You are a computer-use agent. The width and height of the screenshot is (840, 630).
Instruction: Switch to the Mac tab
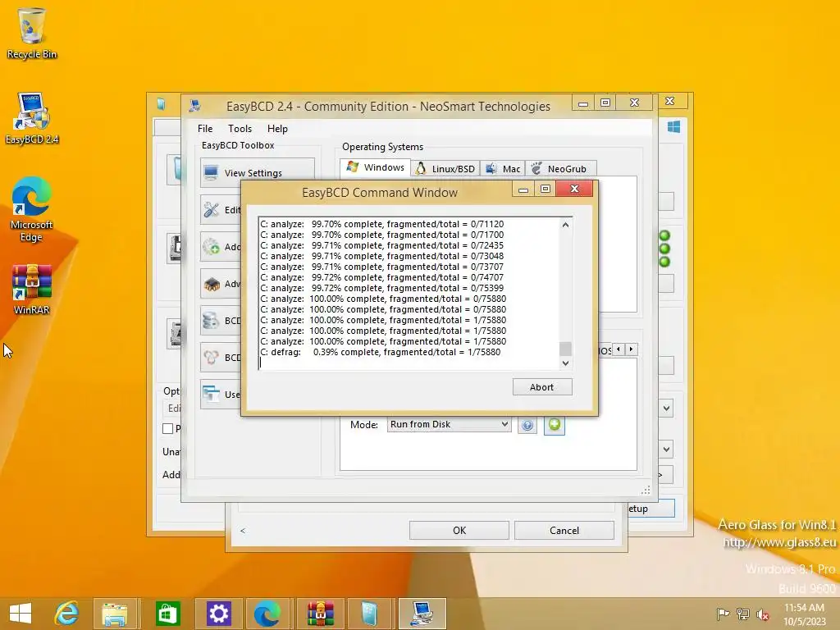pyautogui.click(x=503, y=169)
